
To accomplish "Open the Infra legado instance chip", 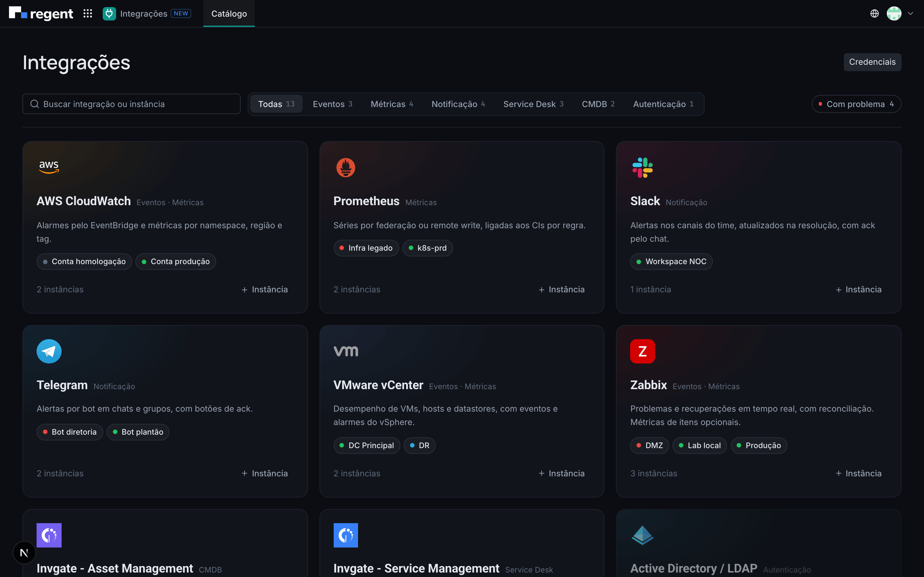I will coord(366,248).
